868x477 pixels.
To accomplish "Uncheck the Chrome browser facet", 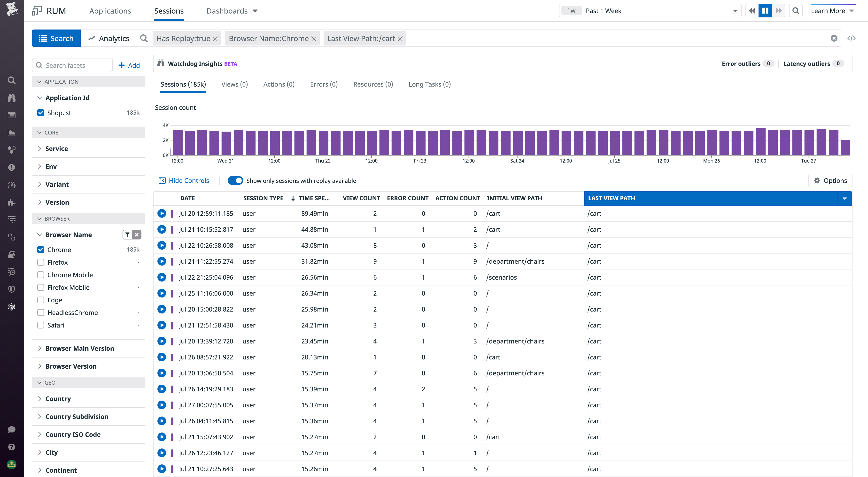I will tap(40, 249).
